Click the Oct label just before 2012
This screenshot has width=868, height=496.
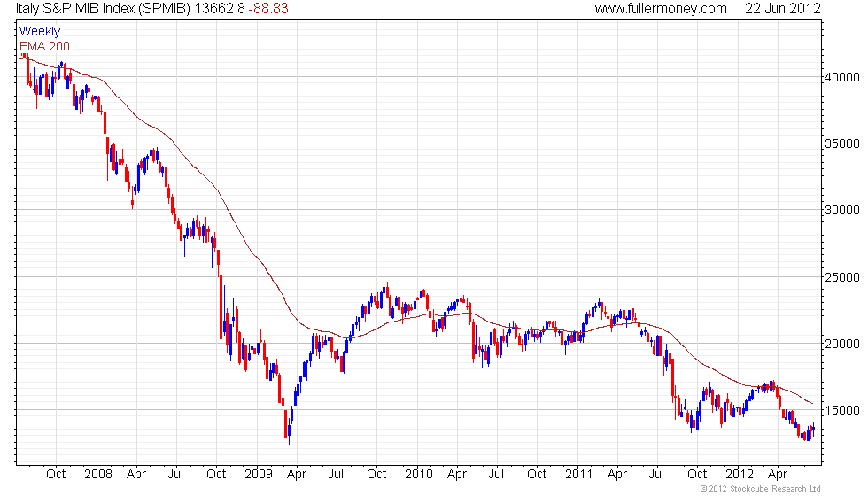(x=697, y=475)
